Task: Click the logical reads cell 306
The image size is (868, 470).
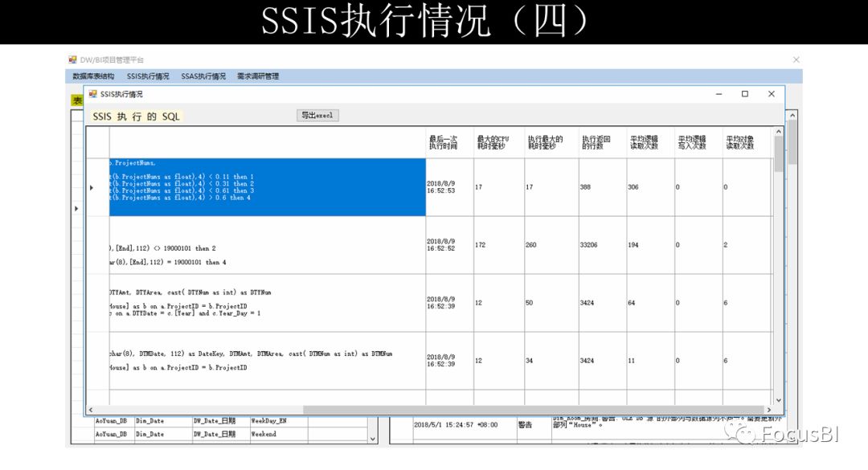Action: [x=650, y=187]
